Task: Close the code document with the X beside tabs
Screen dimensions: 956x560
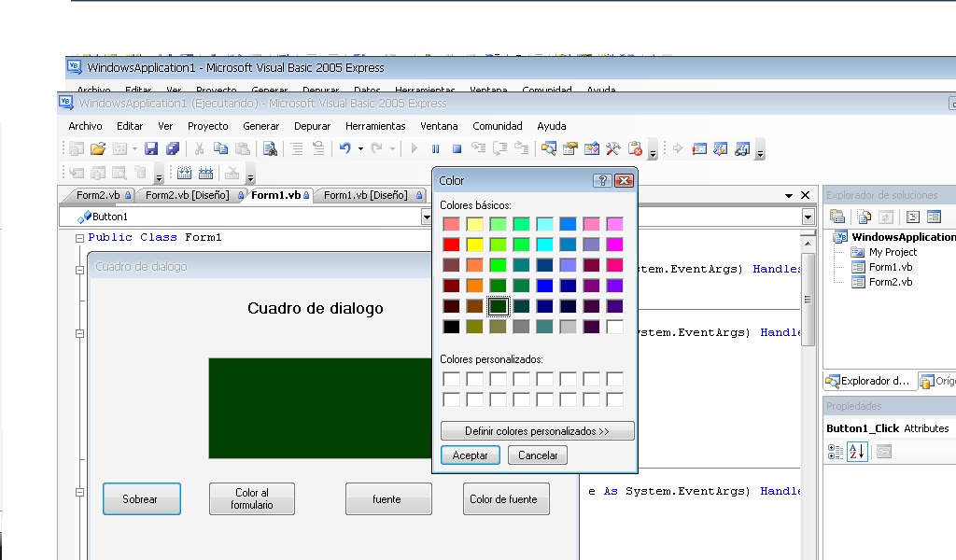Action: [x=806, y=195]
